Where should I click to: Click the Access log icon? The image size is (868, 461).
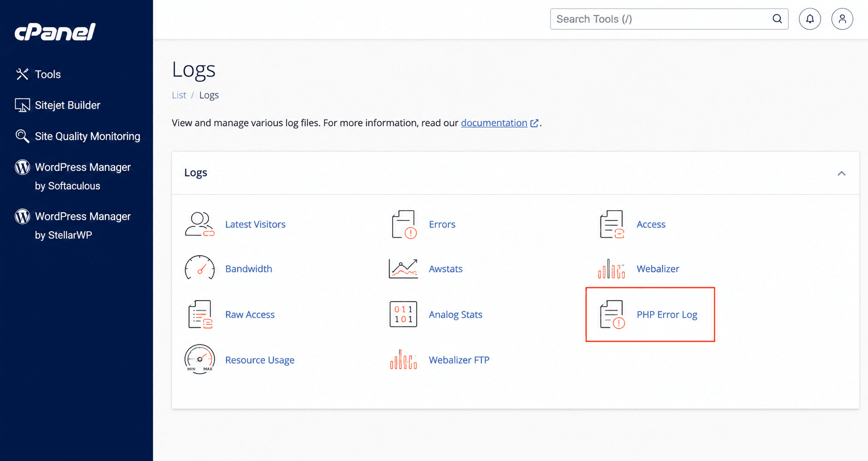(612, 224)
